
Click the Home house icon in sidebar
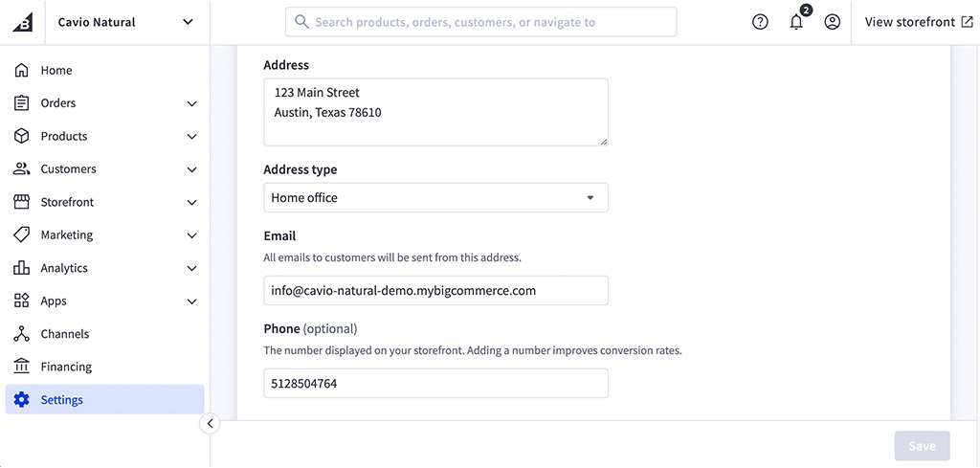[x=21, y=71]
